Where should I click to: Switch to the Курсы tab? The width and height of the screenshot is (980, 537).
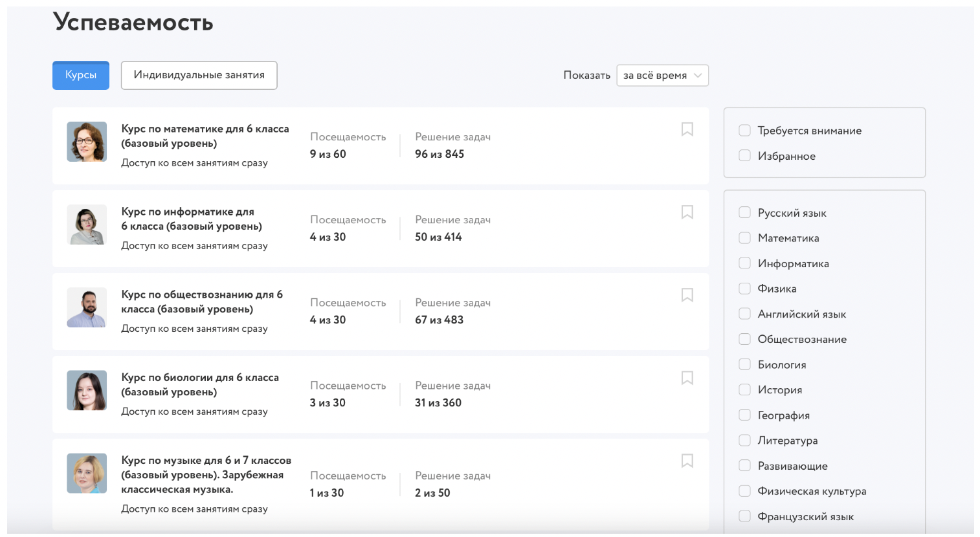click(81, 75)
